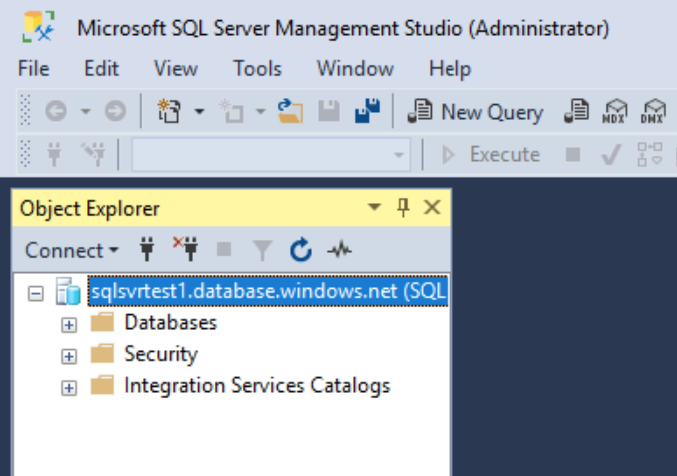Image resolution: width=677 pixels, height=476 pixels.
Task: Click the Add New Item icon
Action: coord(231,111)
